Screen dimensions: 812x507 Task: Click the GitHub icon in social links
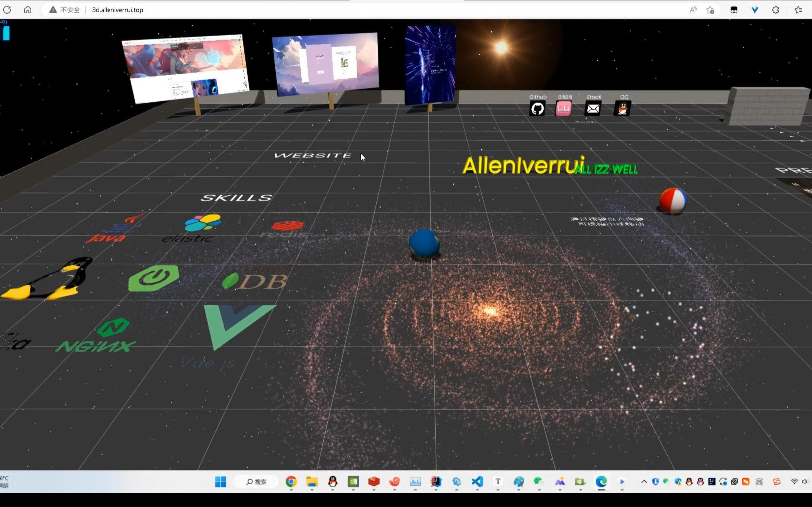click(x=538, y=108)
